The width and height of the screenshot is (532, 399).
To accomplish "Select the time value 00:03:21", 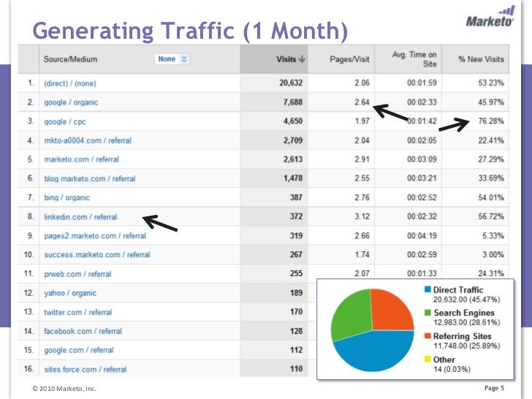I will [422, 178].
